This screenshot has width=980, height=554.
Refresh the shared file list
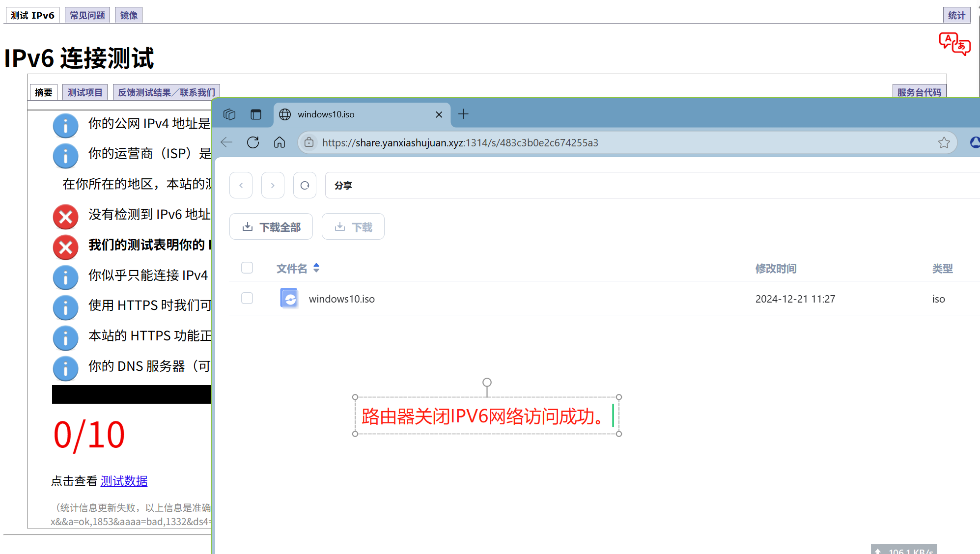point(305,185)
